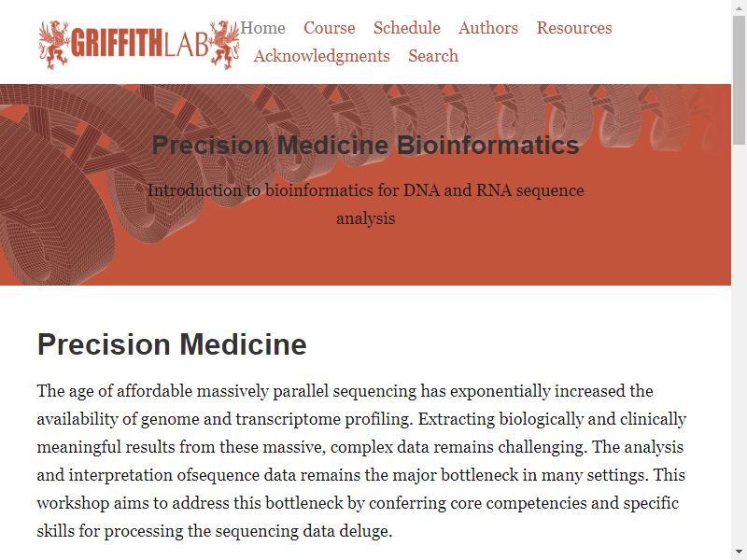Click the Precision Medicine section heading
747x560 pixels.
click(x=172, y=343)
